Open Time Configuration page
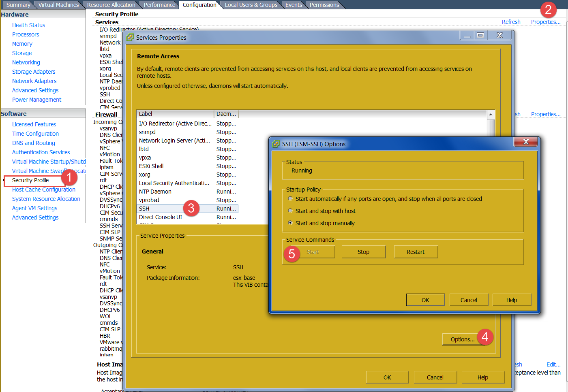The height and width of the screenshot is (392, 568). coord(35,134)
